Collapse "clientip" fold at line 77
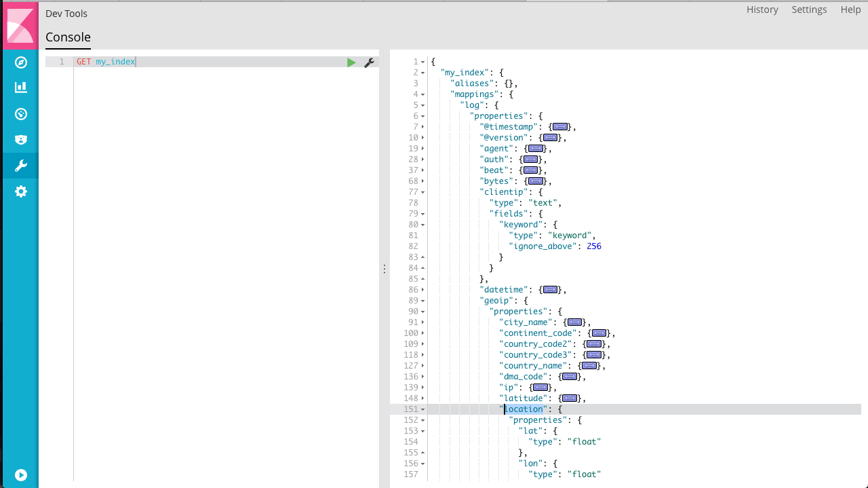Screen dimensions: 868x488 click(423, 192)
